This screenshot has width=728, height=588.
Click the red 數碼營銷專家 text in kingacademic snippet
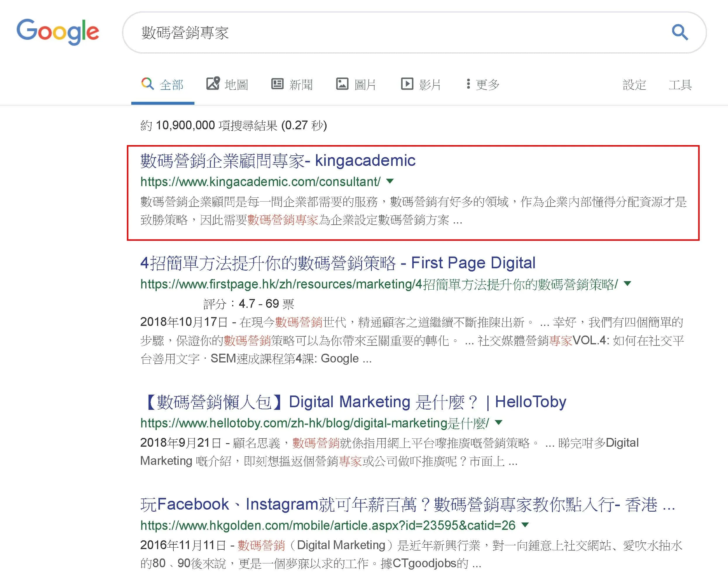coord(283,220)
